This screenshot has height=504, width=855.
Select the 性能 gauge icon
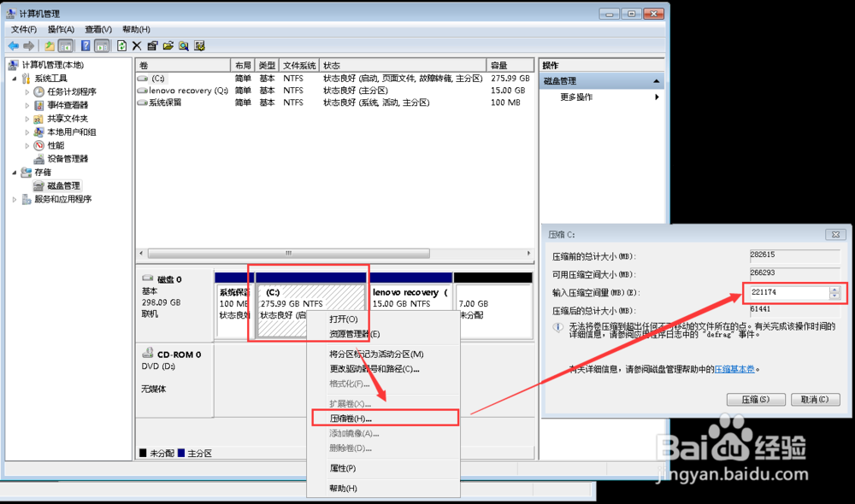(38, 145)
